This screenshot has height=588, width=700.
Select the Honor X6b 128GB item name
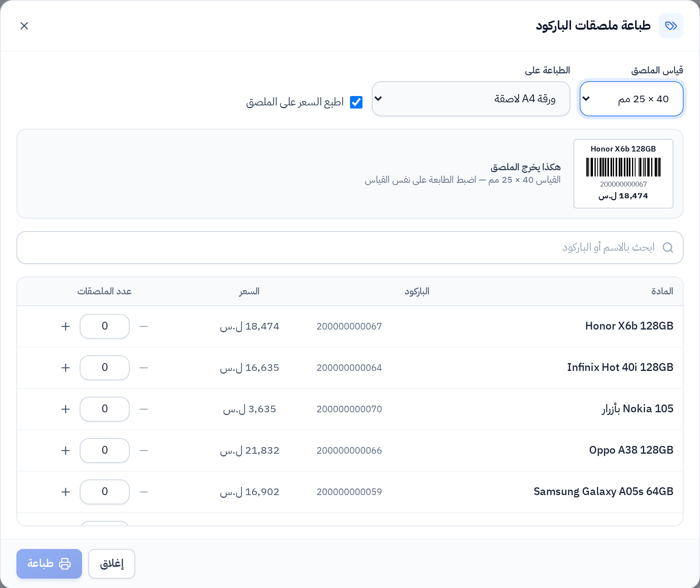pyautogui.click(x=629, y=326)
